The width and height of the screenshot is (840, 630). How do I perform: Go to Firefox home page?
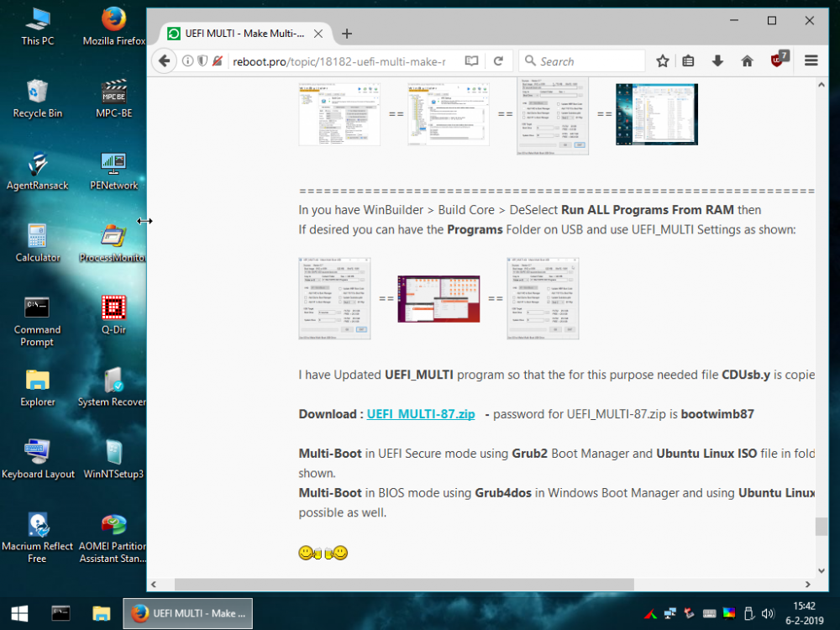pyautogui.click(x=747, y=60)
